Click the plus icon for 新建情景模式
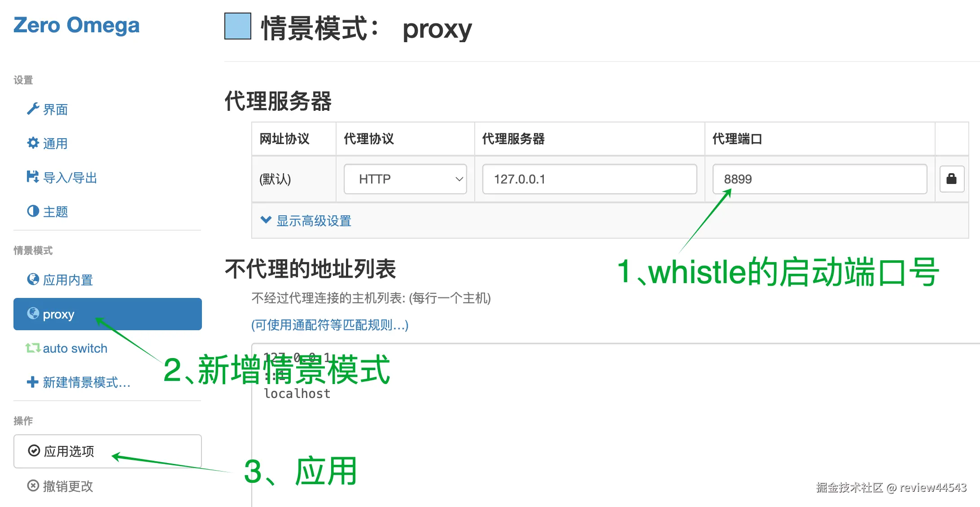Viewport: 980px width, 507px height. click(32, 382)
